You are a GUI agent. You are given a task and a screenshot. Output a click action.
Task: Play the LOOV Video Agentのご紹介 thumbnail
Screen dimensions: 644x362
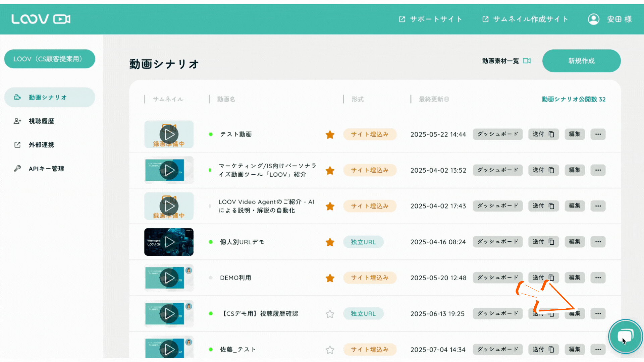169,206
